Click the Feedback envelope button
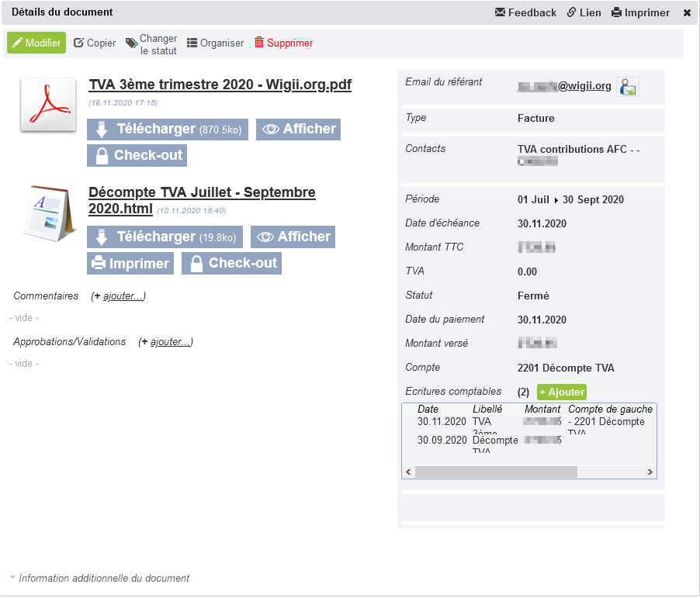This screenshot has width=700, height=598. pyautogui.click(x=525, y=12)
